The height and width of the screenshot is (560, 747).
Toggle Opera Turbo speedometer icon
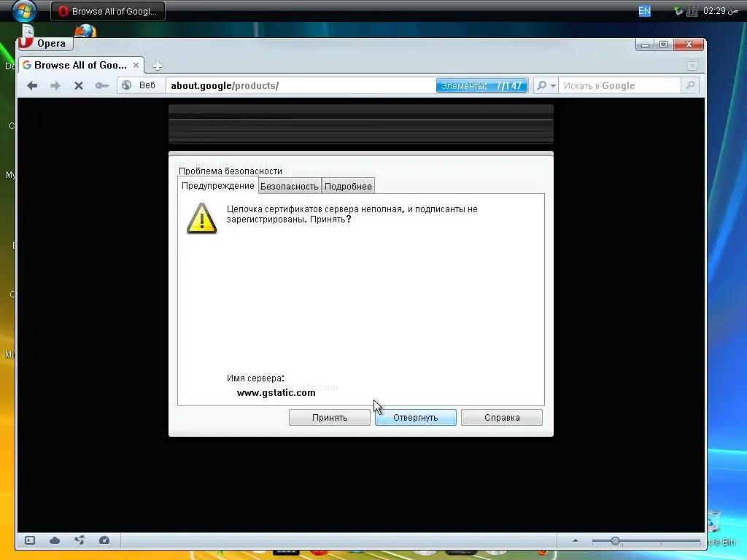104,540
